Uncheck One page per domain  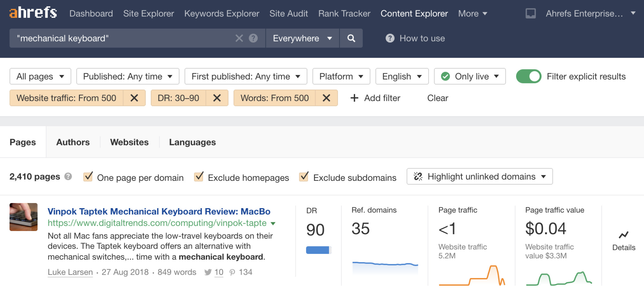88,177
